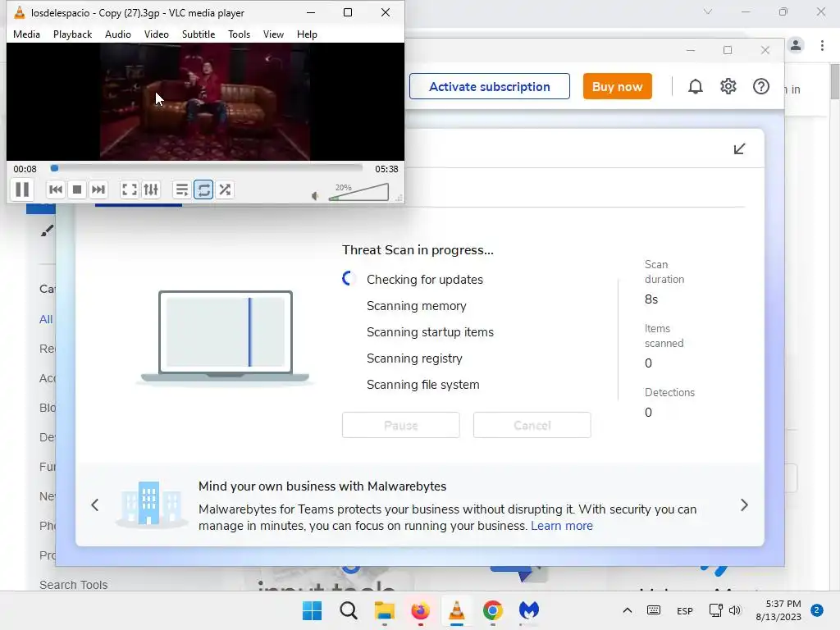
Task: Open the VLC Help menu
Action: tap(307, 34)
